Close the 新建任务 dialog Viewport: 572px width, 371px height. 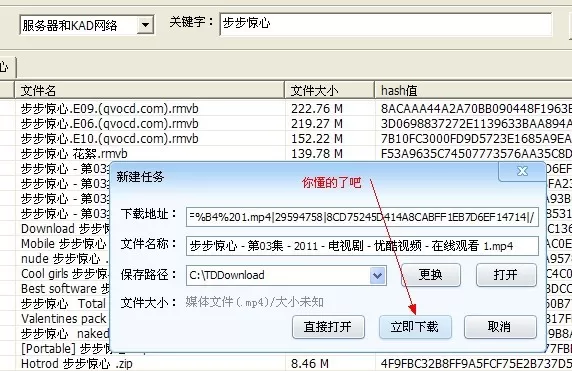click(522, 171)
